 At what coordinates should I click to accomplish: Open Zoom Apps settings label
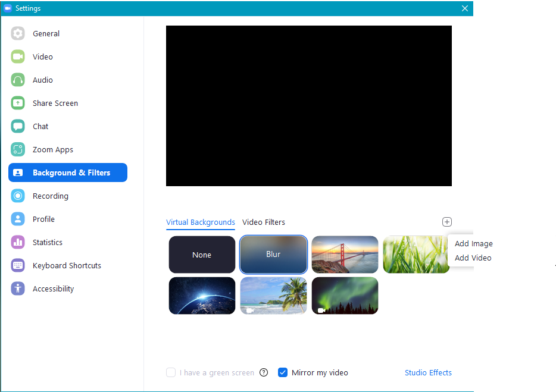[53, 150]
